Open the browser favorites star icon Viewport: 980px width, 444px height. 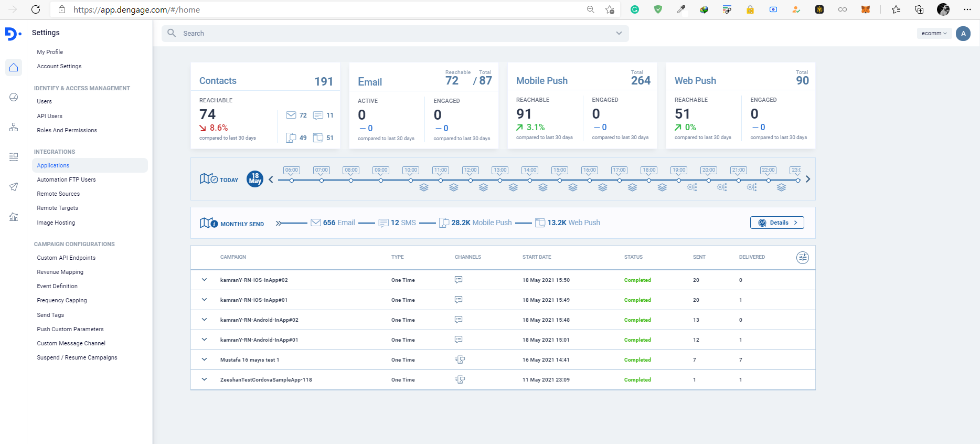click(896, 9)
